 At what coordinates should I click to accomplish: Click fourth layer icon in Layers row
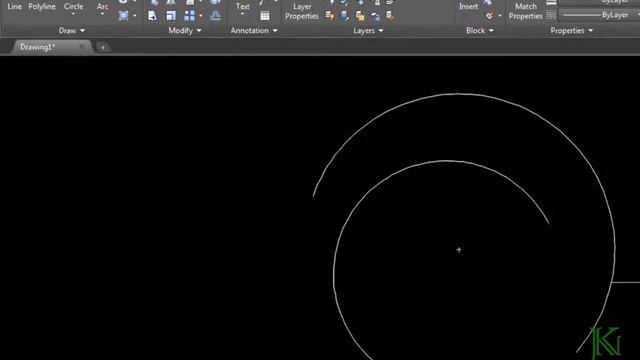[x=375, y=16]
